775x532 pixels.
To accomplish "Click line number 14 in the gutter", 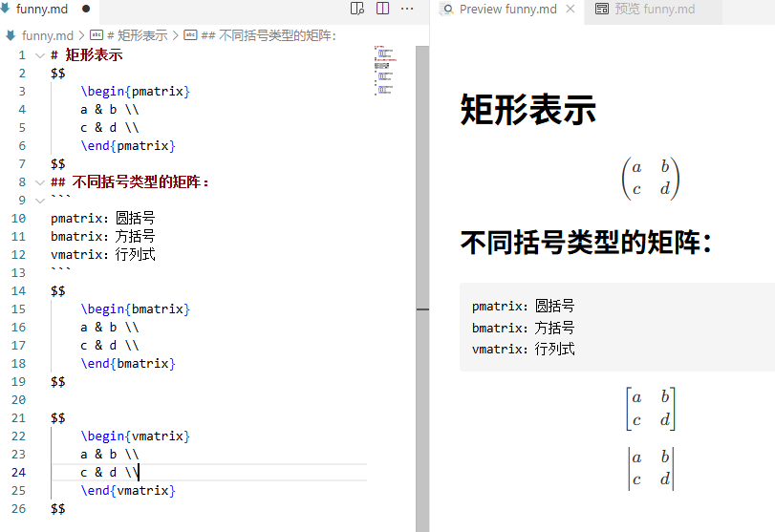I will 18,291.
